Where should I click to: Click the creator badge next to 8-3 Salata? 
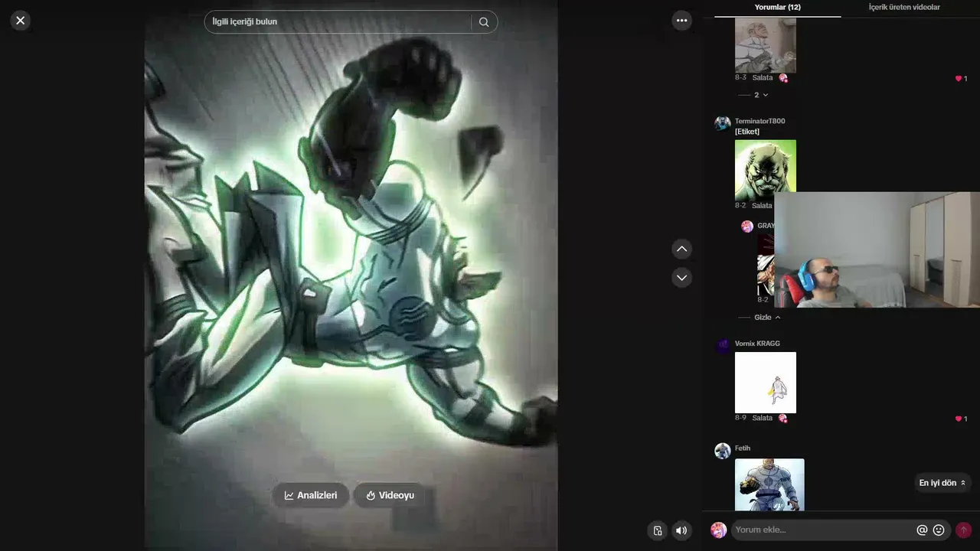click(x=783, y=78)
